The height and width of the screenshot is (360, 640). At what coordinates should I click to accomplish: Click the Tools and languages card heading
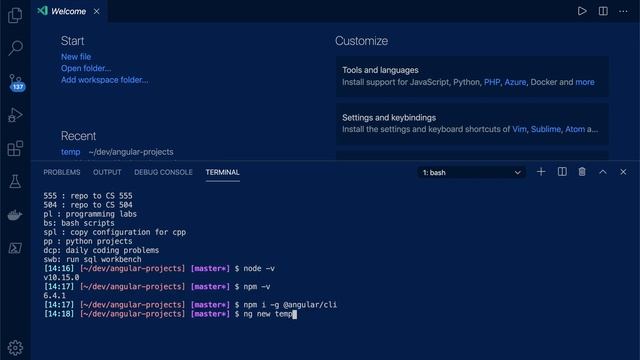pyautogui.click(x=380, y=70)
